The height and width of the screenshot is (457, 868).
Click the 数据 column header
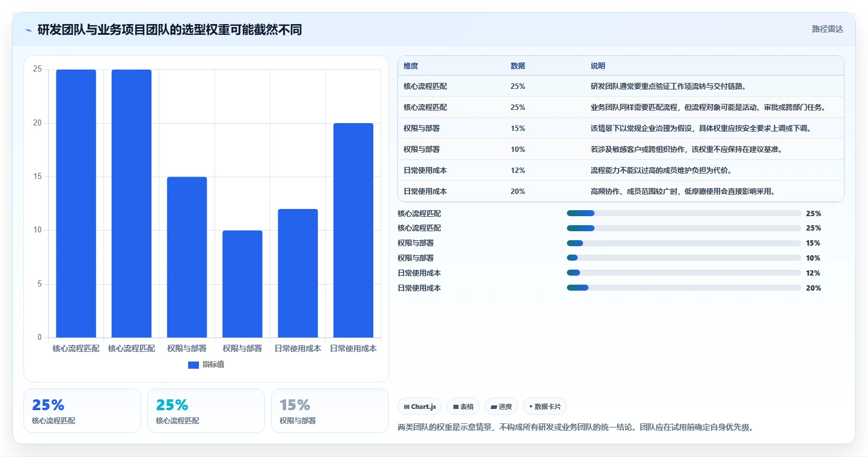click(518, 65)
